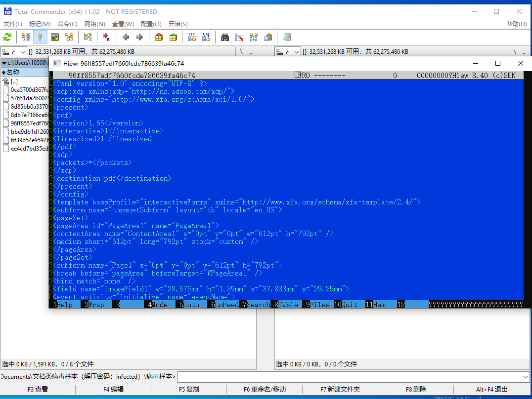Click the left panel parent .. button

click(x=251, y=52)
